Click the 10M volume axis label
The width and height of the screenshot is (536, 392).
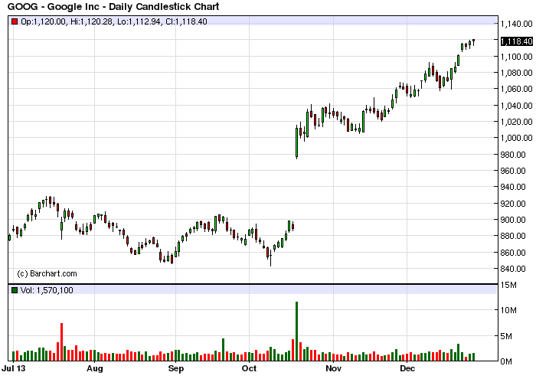508,310
